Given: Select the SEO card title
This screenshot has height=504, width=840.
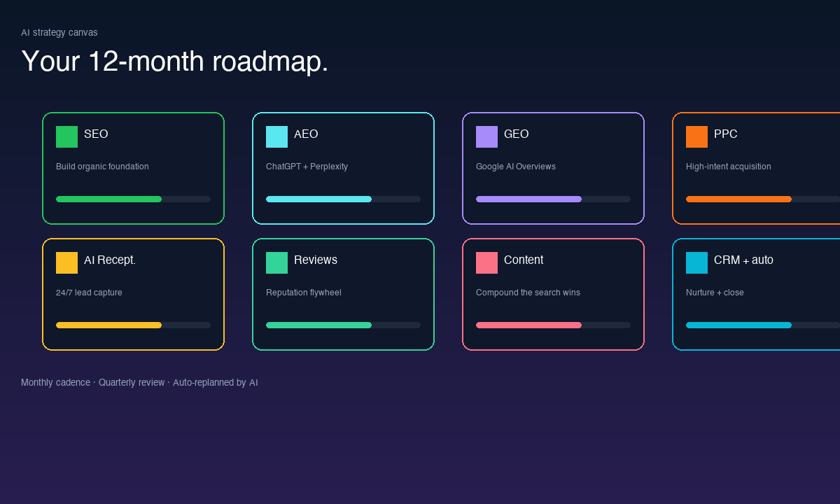Looking at the screenshot, I should pos(96,134).
